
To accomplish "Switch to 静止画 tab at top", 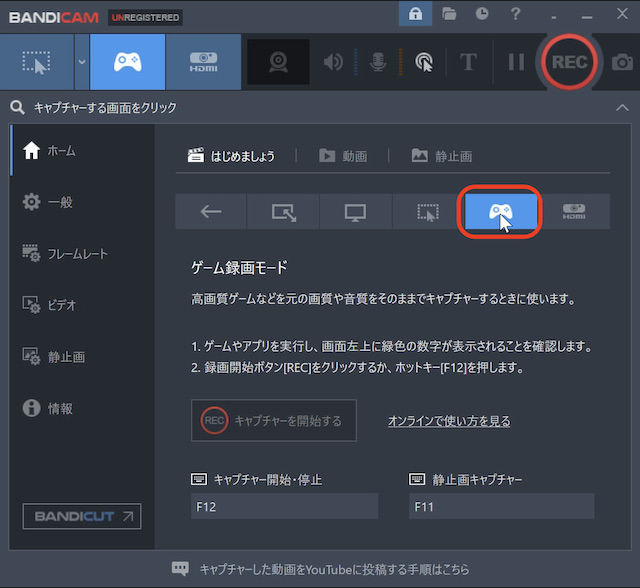I will click(442, 156).
